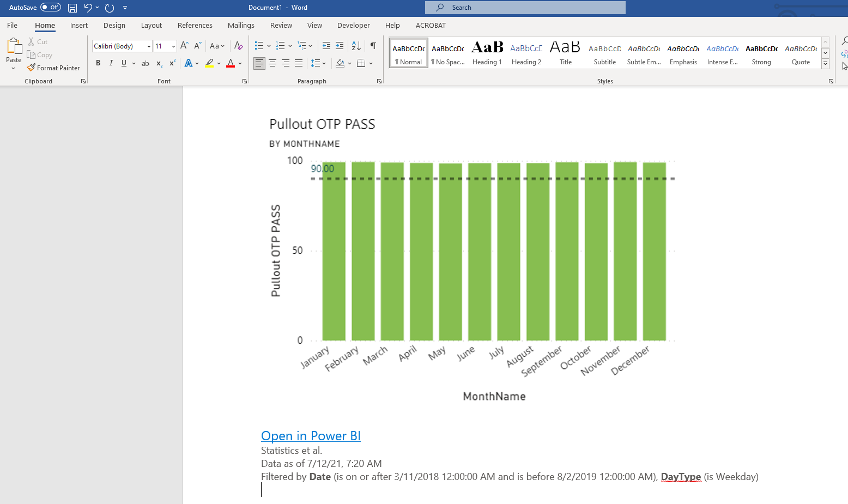Viewport: 848px width, 504px height.
Task: Select the Heading 1 style
Action: pyautogui.click(x=487, y=52)
